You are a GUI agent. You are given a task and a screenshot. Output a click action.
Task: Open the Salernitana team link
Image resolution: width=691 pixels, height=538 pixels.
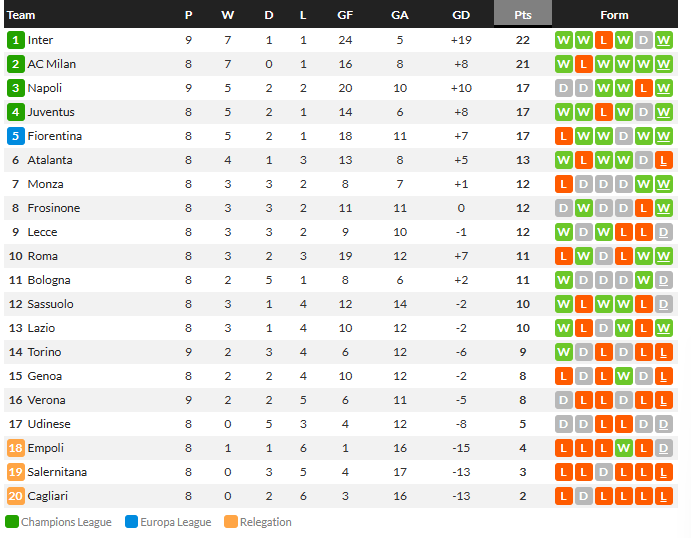(x=57, y=472)
